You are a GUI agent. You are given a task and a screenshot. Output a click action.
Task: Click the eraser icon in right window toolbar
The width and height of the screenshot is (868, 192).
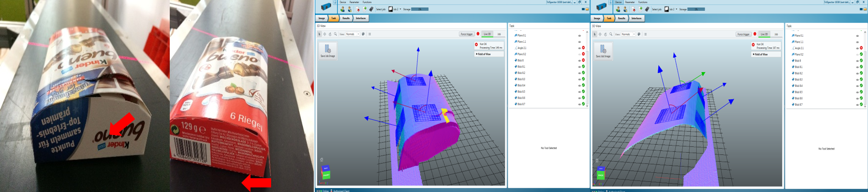click(x=647, y=9)
